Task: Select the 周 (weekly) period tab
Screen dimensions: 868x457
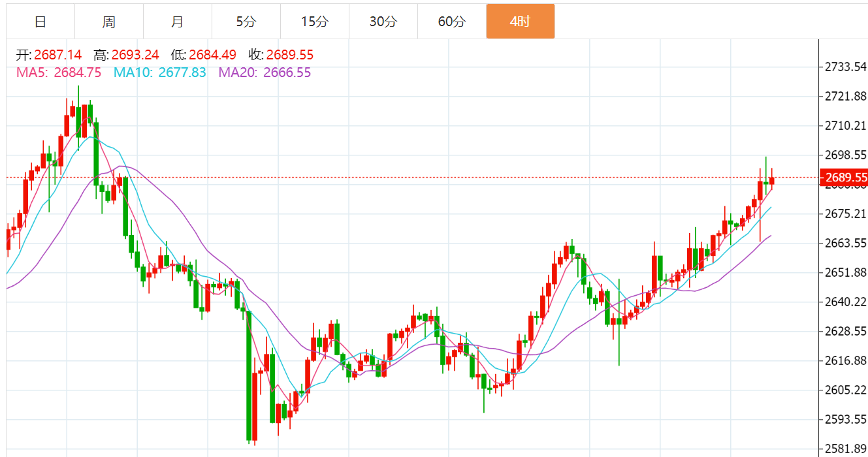Action: tap(109, 22)
